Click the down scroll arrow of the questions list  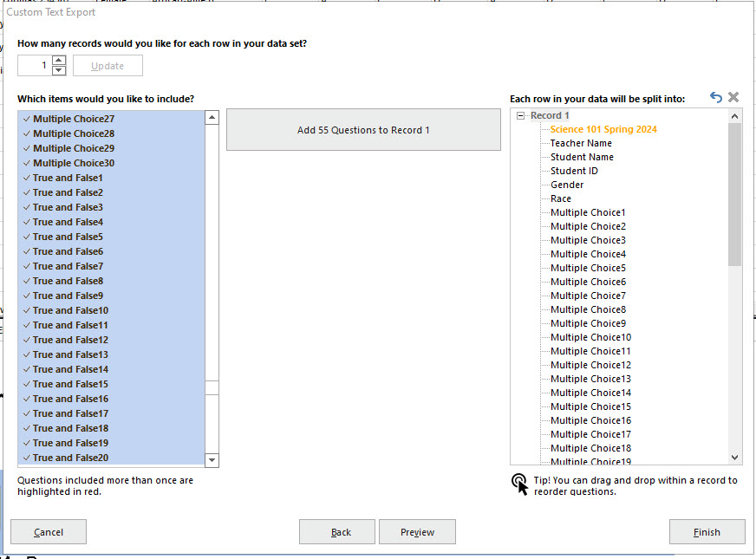coord(212,460)
